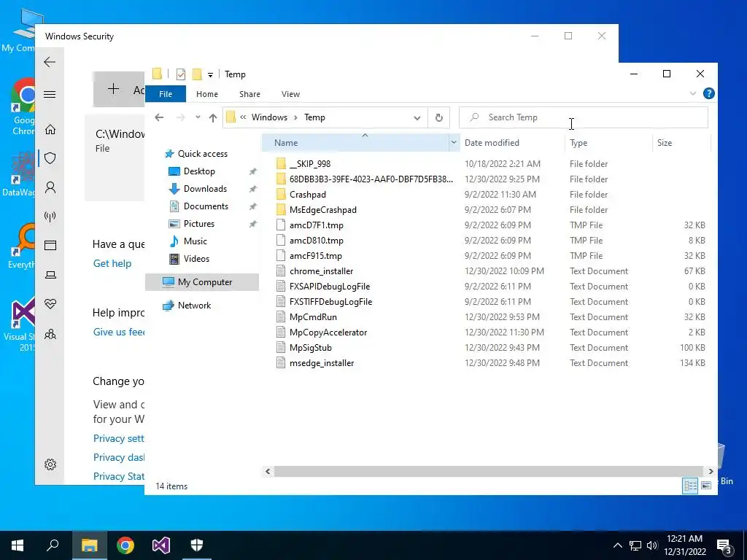Open the address bar history dropdown

417,118
